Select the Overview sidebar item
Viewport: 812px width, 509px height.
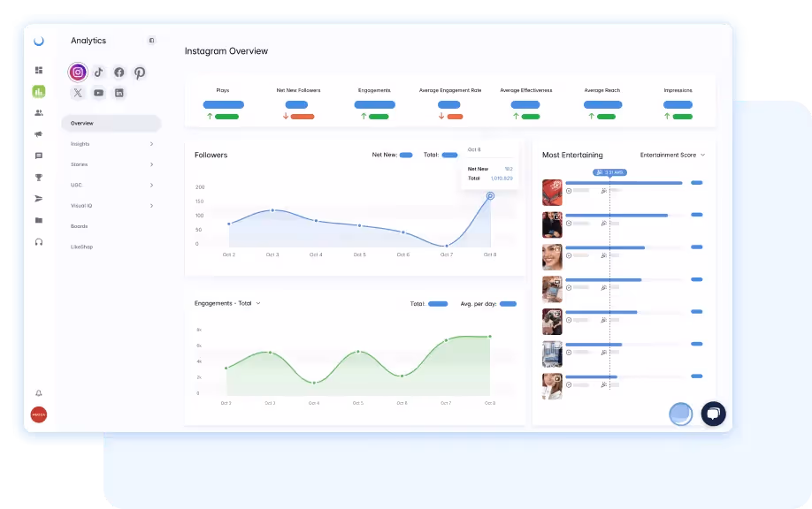pos(82,122)
